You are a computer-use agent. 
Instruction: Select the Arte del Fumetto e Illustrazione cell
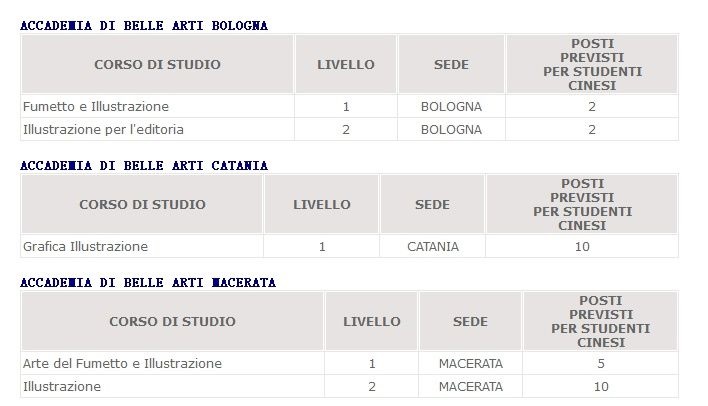tap(122, 363)
